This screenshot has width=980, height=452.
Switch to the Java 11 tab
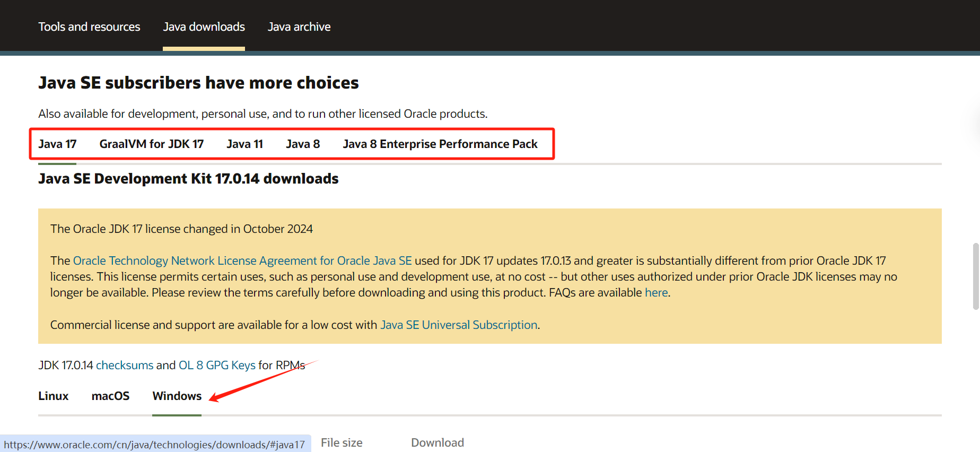(x=244, y=144)
